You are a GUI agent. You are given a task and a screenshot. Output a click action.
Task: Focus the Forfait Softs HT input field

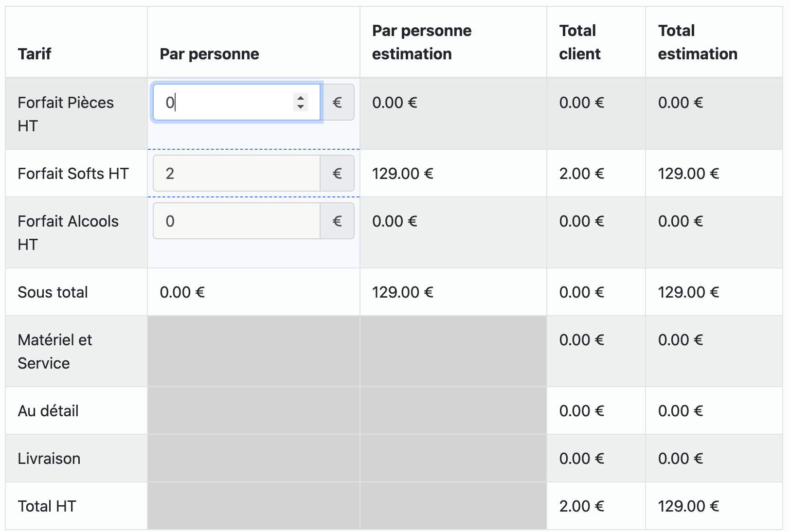click(x=236, y=173)
